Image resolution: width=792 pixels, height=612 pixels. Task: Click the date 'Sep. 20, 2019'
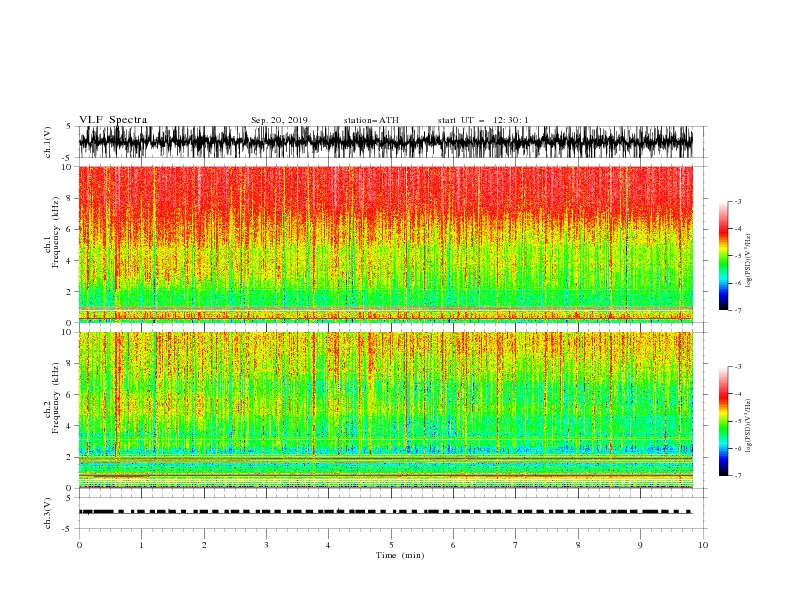coord(279,120)
